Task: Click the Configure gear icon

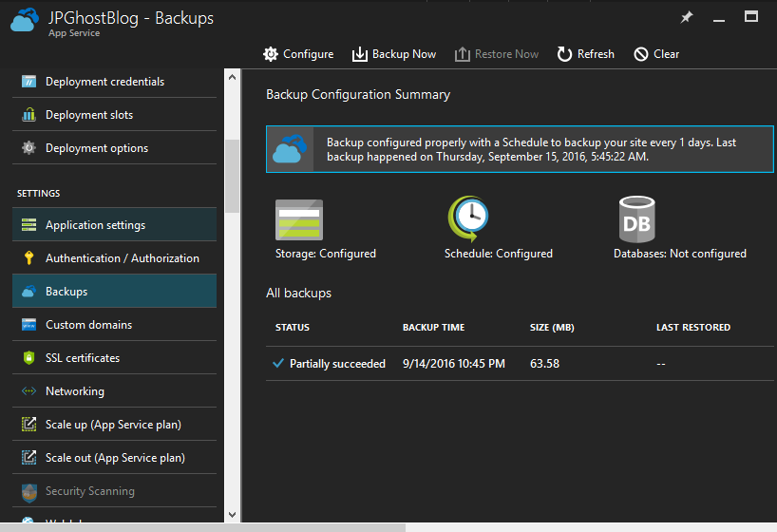Action: [x=271, y=54]
